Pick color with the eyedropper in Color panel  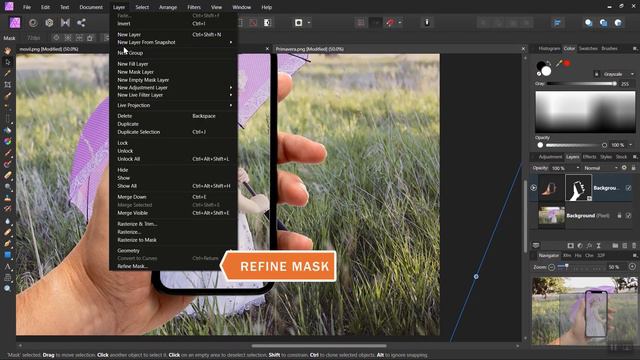(x=559, y=63)
